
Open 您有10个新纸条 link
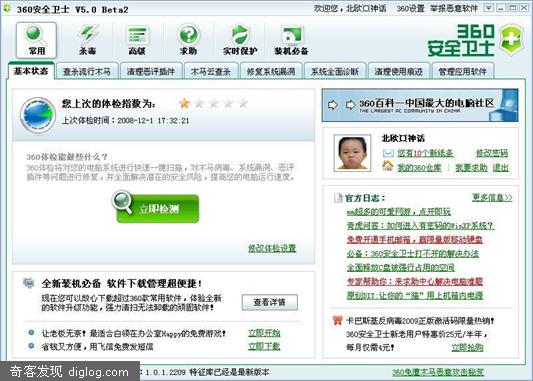click(425, 153)
